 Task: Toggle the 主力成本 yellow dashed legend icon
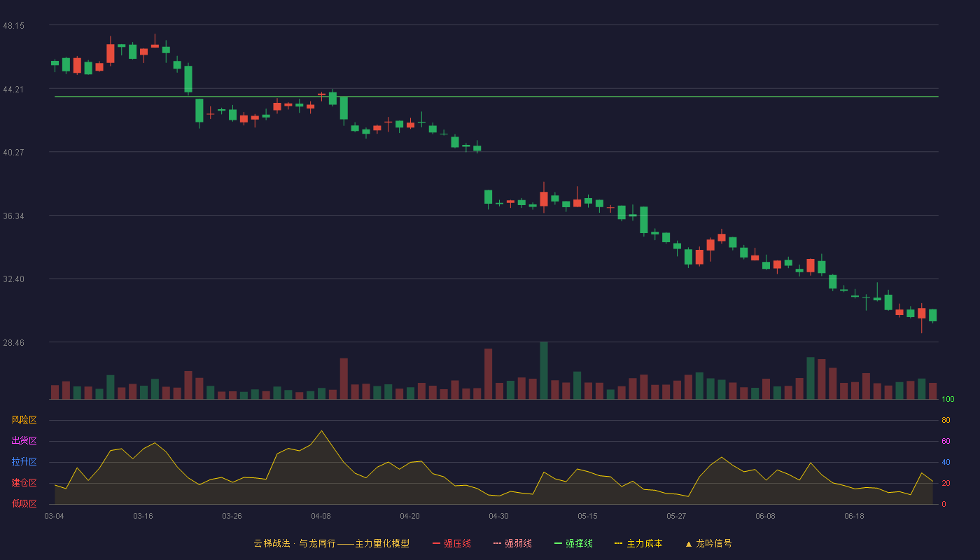coord(619,543)
